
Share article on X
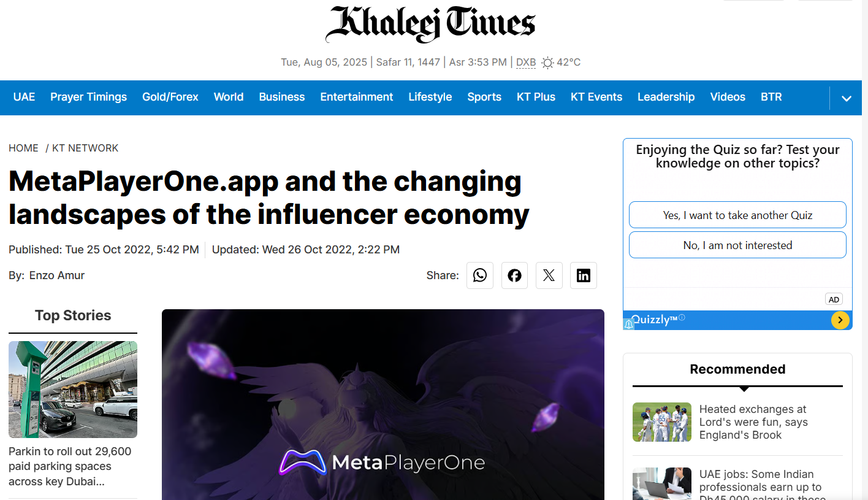[x=549, y=275]
